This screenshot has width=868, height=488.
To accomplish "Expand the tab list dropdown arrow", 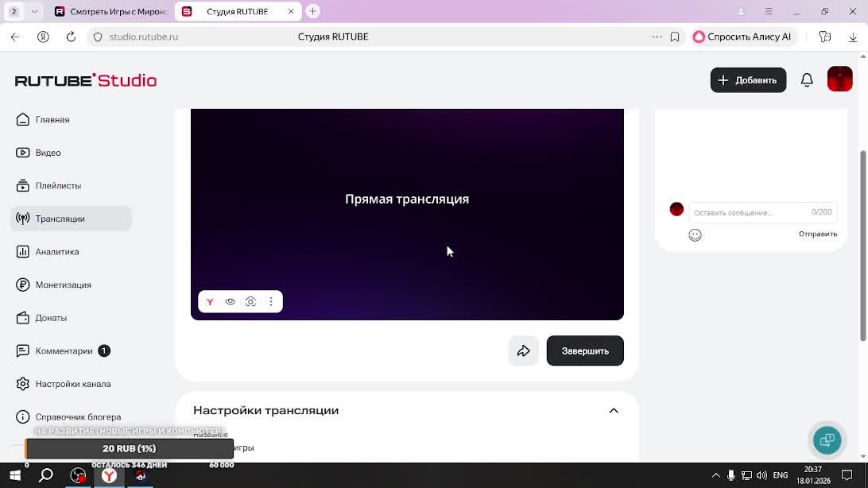I will pos(34,12).
